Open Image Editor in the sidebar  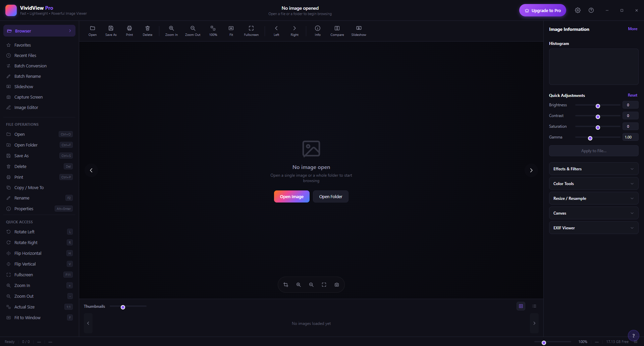point(40,107)
